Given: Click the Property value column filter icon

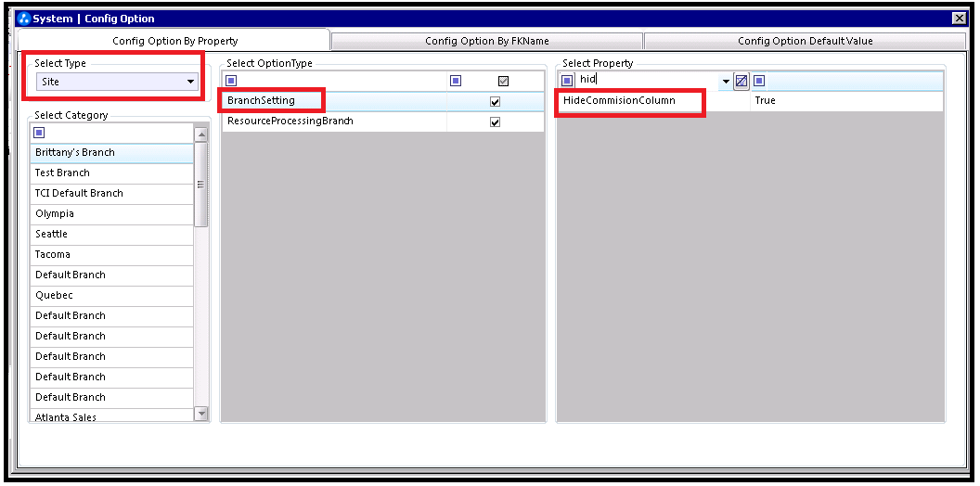Looking at the screenshot, I should [759, 81].
